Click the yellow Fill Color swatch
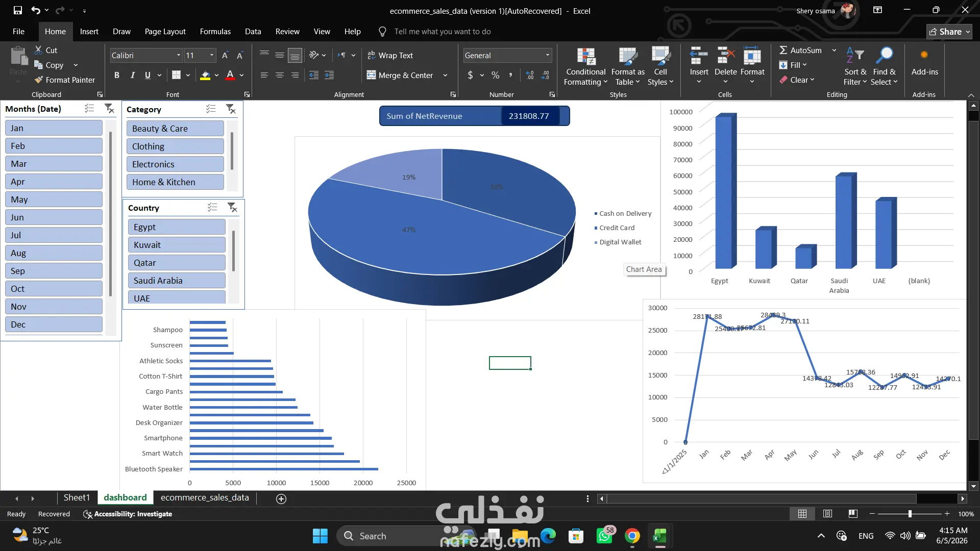Viewport: 980px width, 551px height. 205,75
